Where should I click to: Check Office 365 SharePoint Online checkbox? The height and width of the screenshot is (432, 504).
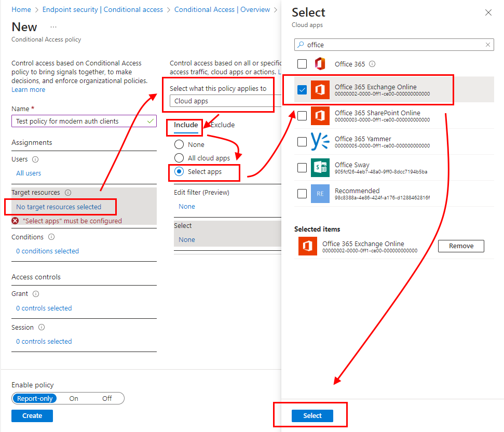302,116
